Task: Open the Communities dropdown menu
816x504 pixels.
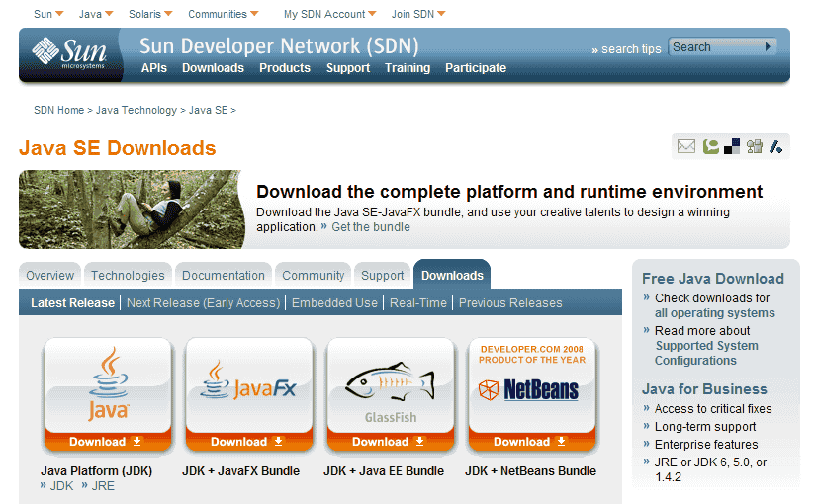Action: 224,14
